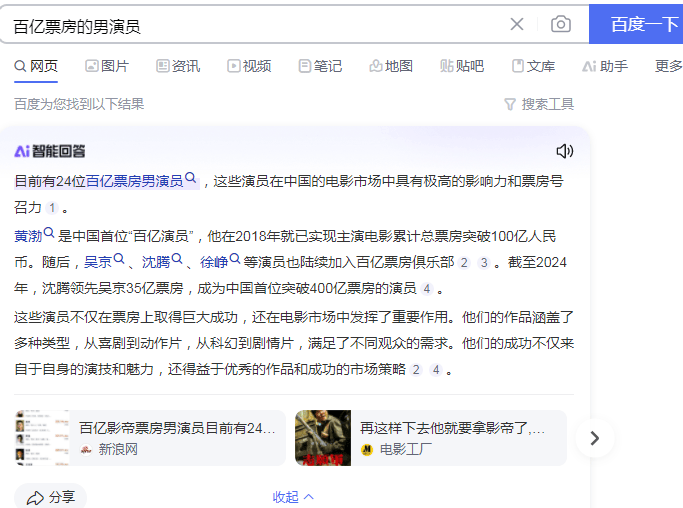Open citation 2 after 百亿票房俱乐部
This screenshot has height=508, width=683.
[x=464, y=263]
